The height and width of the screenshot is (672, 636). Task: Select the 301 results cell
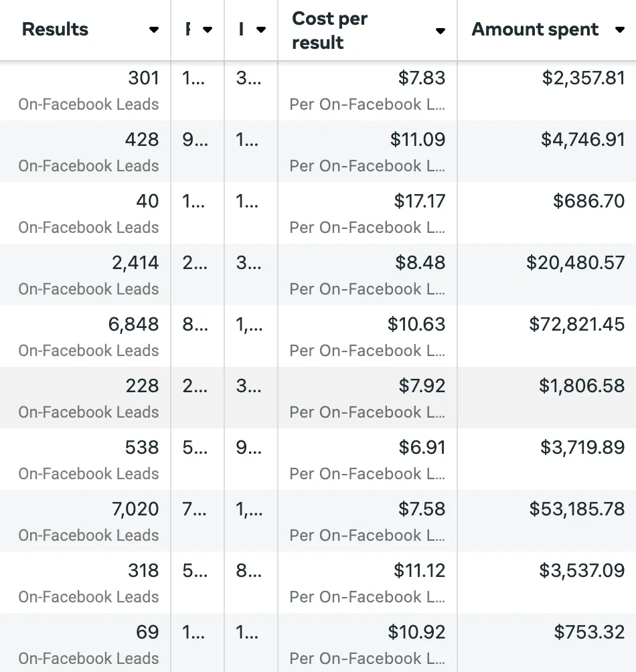(x=85, y=91)
